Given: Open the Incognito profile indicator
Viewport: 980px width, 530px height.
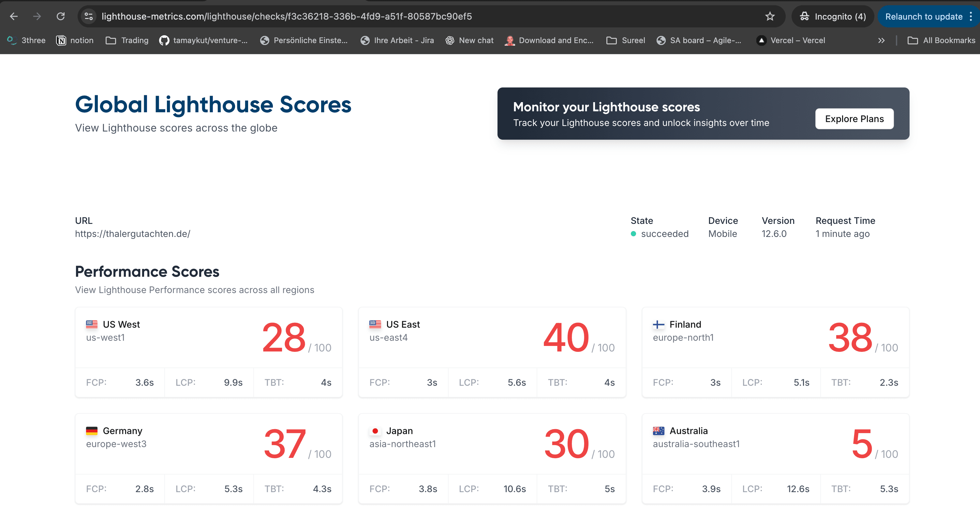Looking at the screenshot, I should tap(832, 16).
